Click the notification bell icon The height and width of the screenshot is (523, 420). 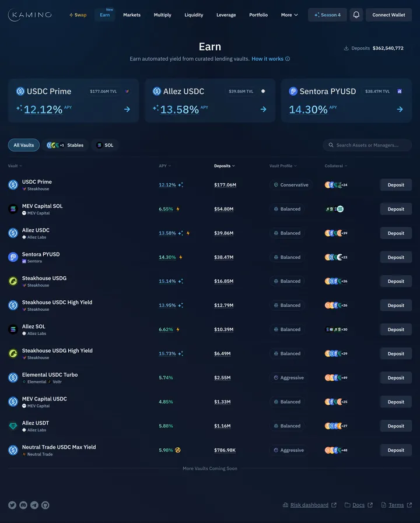click(x=356, y=15)
